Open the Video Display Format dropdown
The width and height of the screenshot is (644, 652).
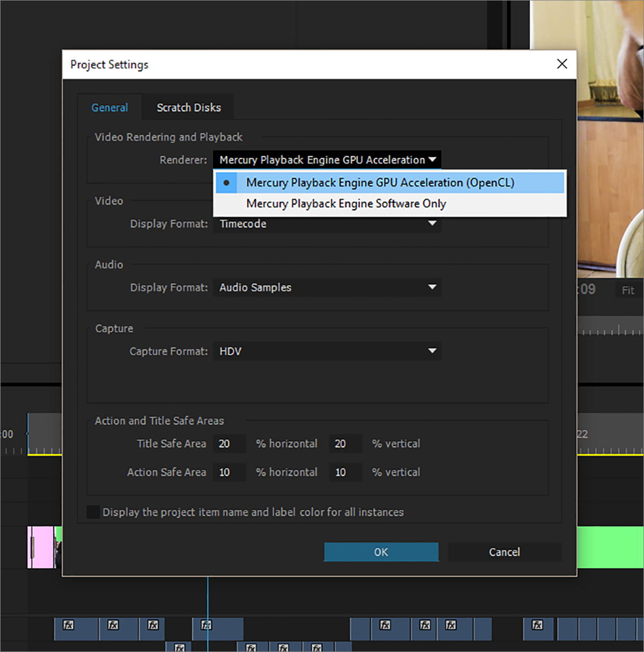pos(327,224)
